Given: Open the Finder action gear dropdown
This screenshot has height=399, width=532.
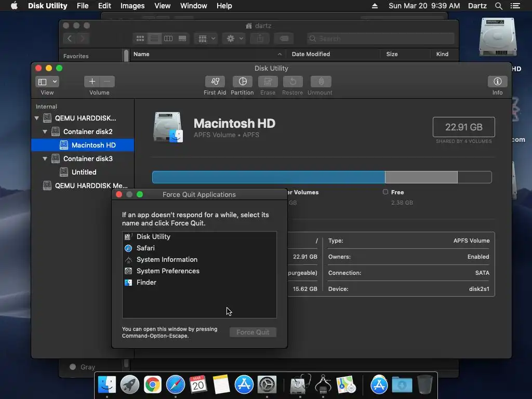Looking at the screenshot, I should pos(234,38).
